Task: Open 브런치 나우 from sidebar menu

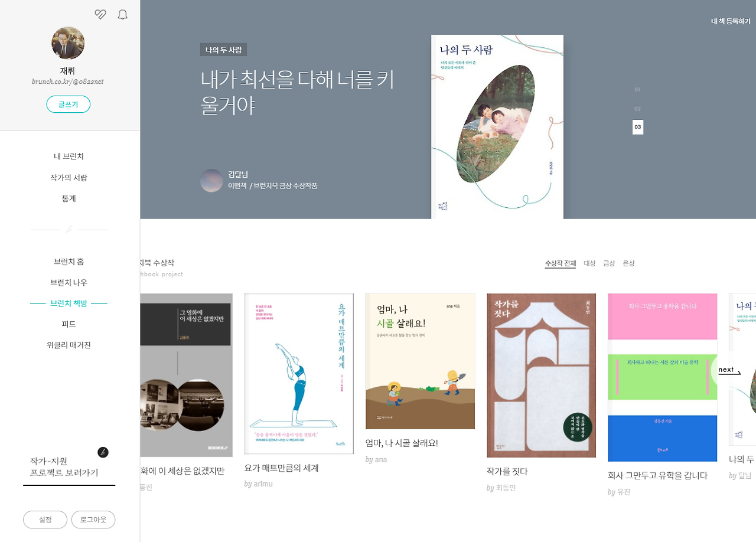Action: coord(69,282)
